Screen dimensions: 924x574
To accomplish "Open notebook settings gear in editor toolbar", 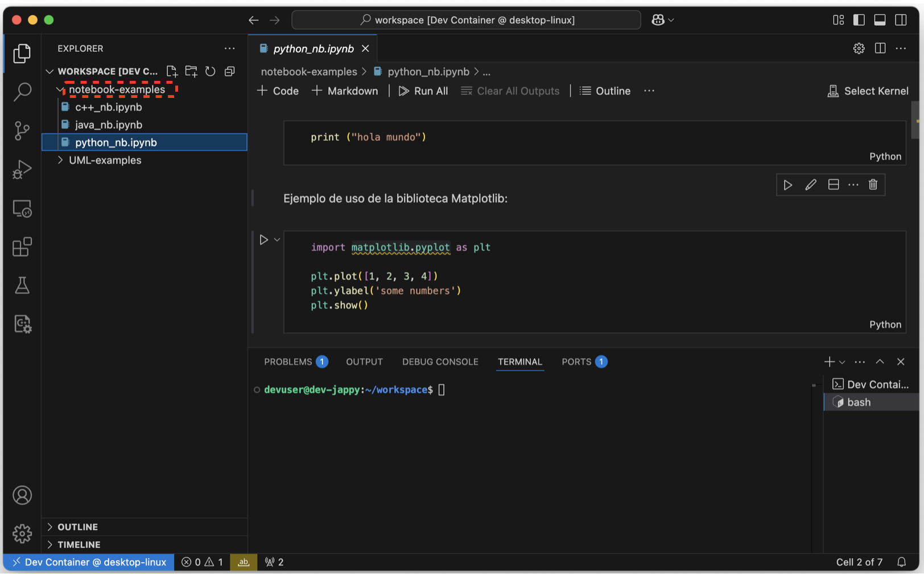I will (x=859, y=49).
